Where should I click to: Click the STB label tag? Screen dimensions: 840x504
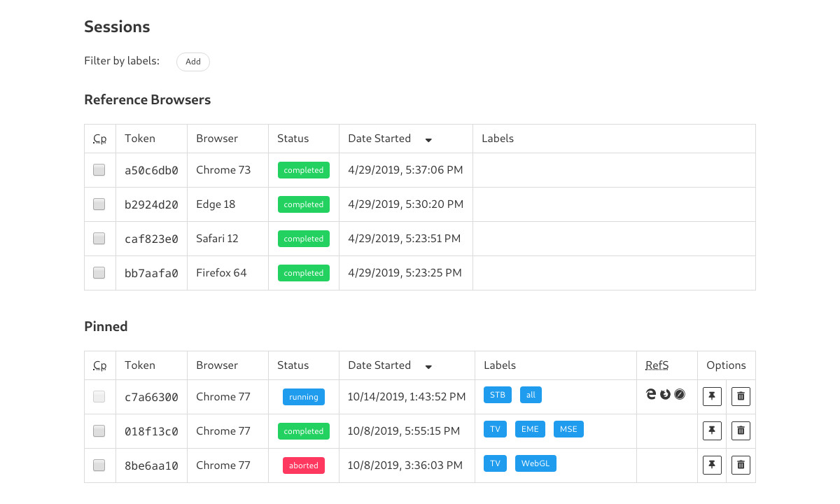click(x=497, y=395)
